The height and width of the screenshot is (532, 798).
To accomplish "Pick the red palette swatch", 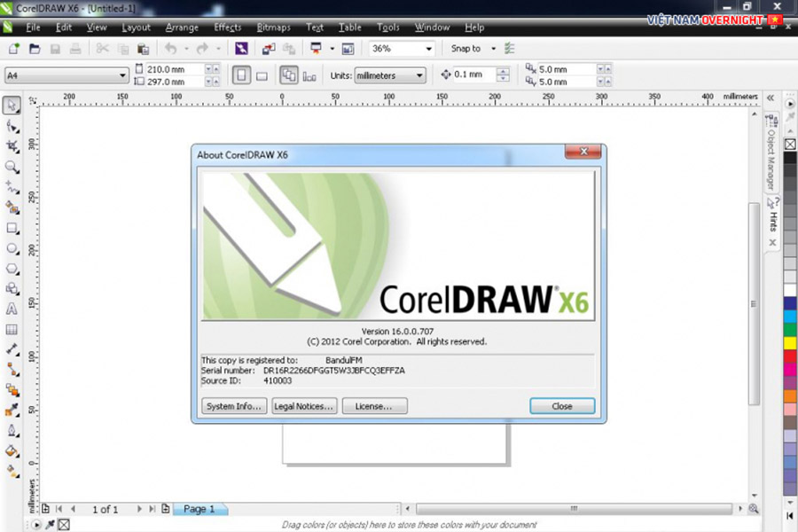I will pyautogui.click(x=790, y=356).
